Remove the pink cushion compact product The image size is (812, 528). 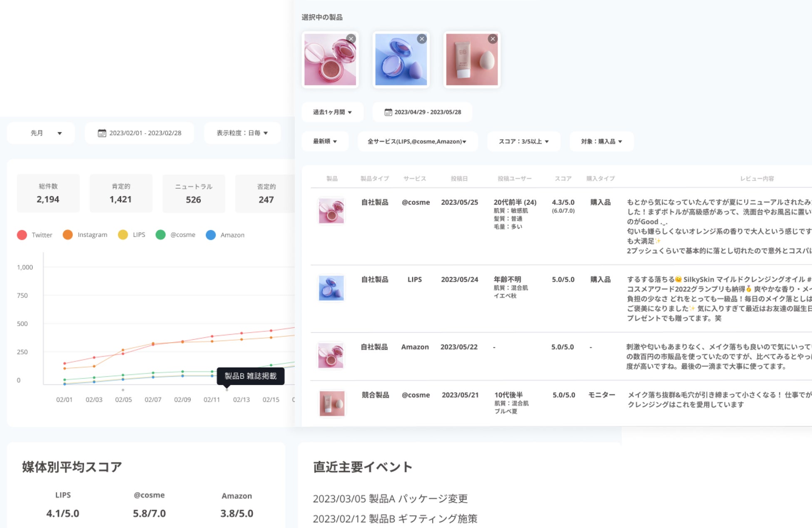[351, 39]
